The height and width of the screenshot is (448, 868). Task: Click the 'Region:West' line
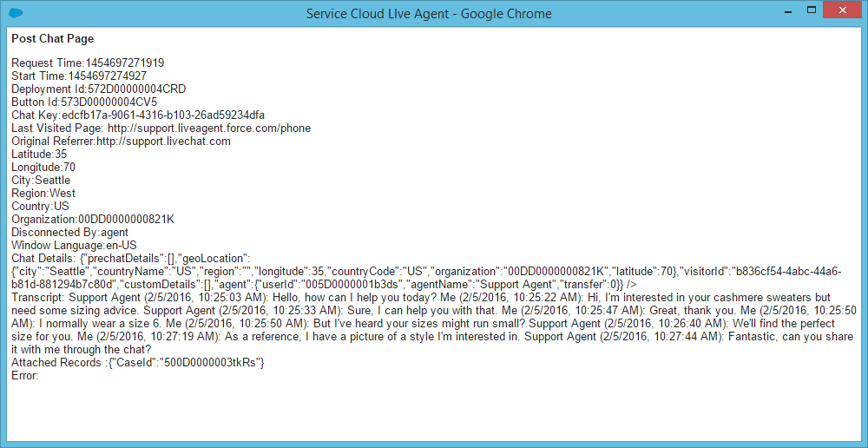43,194
